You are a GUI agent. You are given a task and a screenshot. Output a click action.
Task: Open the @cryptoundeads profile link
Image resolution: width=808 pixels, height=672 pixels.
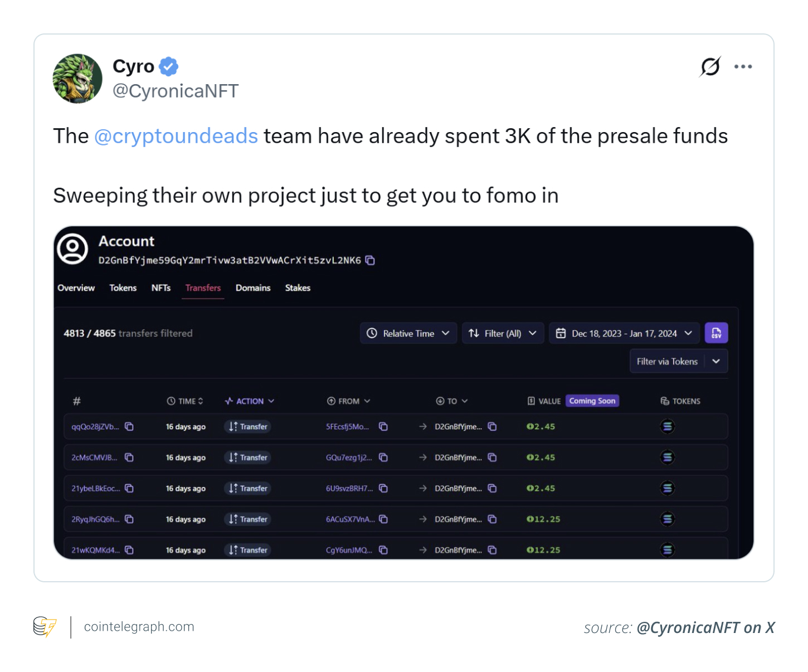click(x=176, y=135)
